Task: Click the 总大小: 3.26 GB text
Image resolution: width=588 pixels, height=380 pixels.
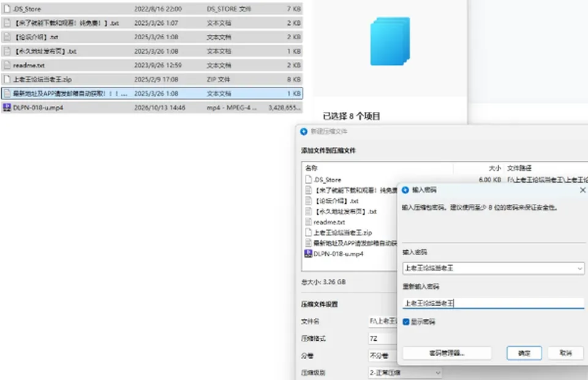Action: (323, 282)
